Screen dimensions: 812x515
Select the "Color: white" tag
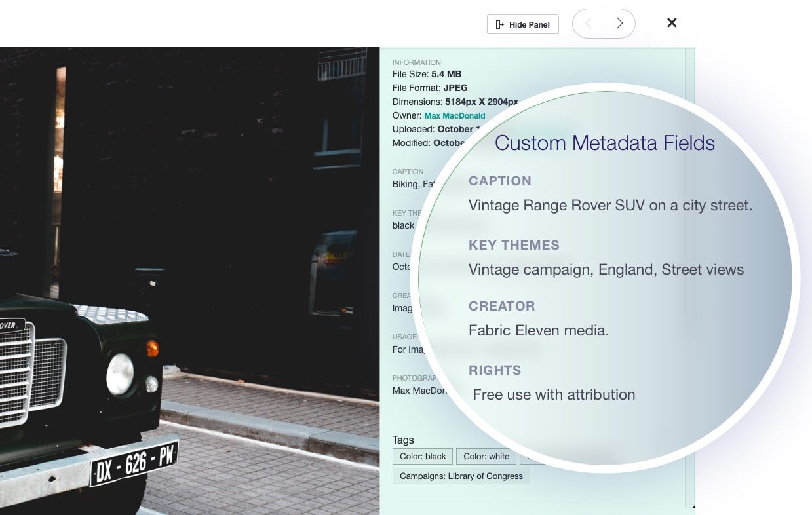click(x=486, y=457)
